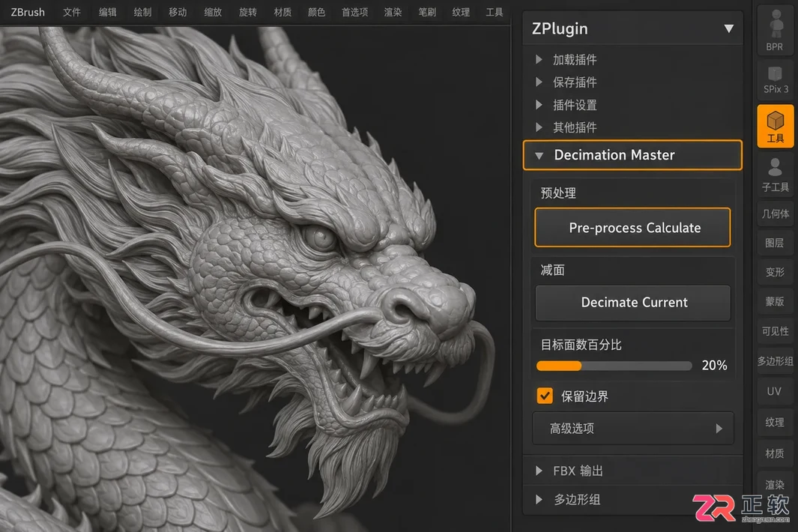
Task: Open the 旋转 menu
Action: [248, 12]
